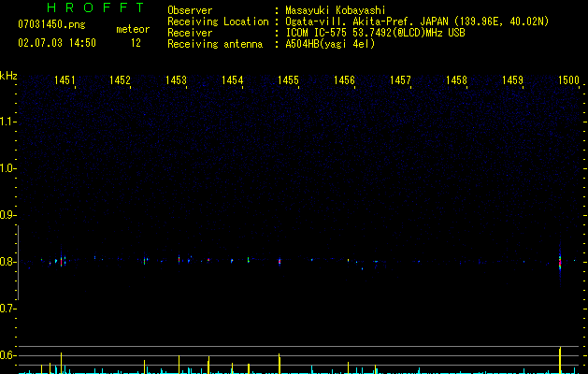This screenshot has height=374, width=588.
Task: Click observer name Masayuki Kobayashi
Action: pyautogui.click(x=336, y=10)
